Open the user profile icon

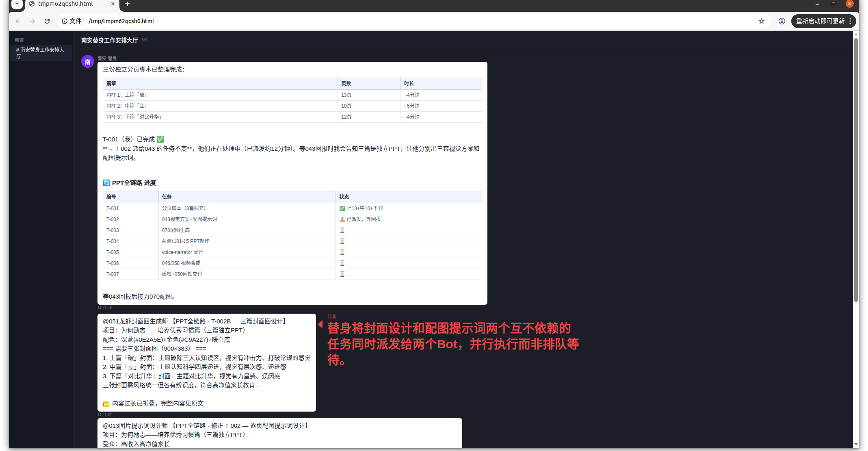pos(782,21)
